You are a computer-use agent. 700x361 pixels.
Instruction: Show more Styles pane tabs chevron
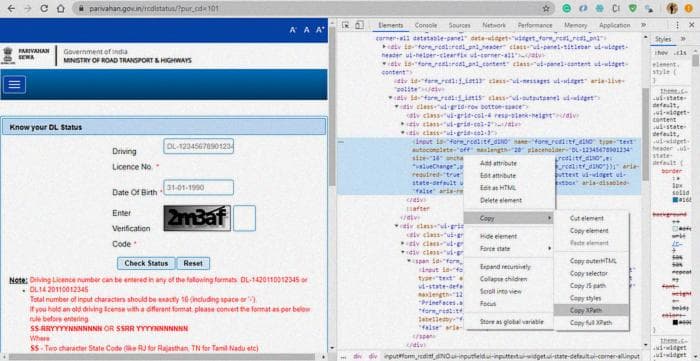683,39
